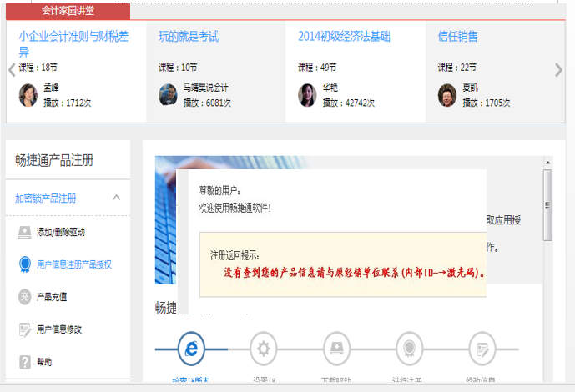Click the download driver step icon
575x392 pixels.
tap(335, 348)
